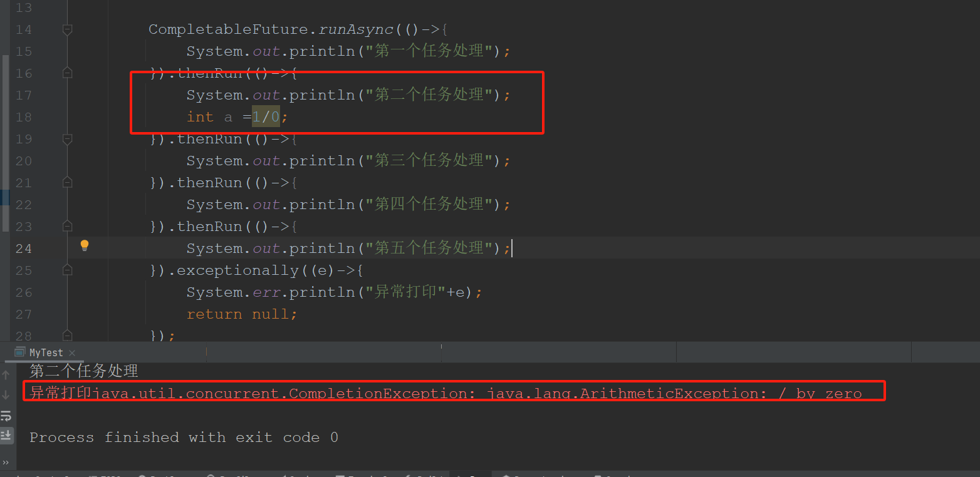Toggle the fold marker on line 16

68,73
